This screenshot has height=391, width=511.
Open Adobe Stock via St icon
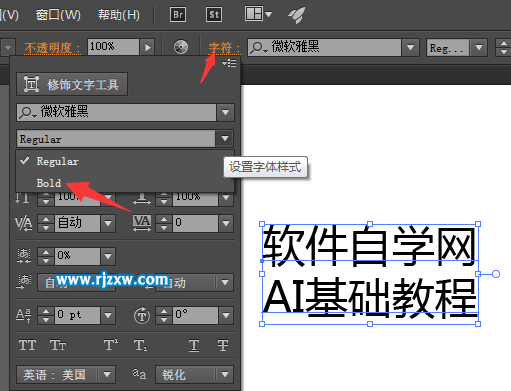[x=214, y=15]
